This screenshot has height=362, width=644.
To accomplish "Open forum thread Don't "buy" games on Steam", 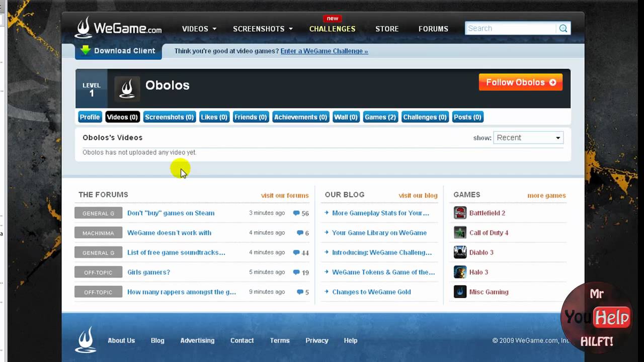I will pos(171,213).
